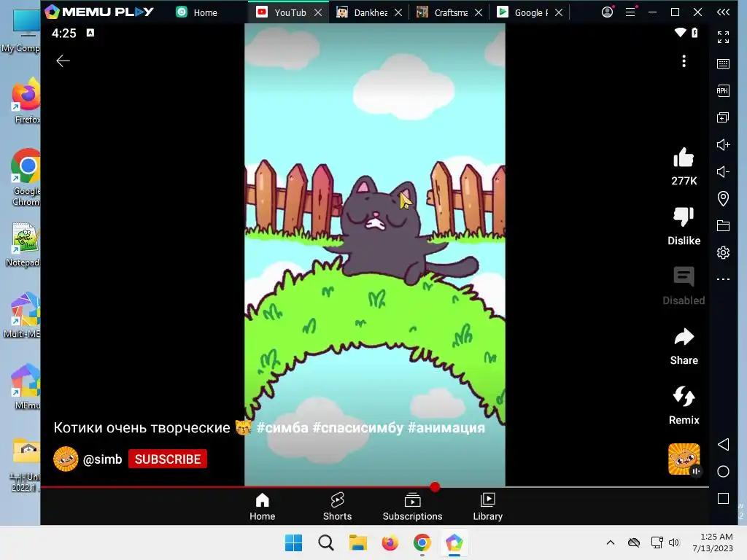Open the @simb channel name link
Screen dimensions: 747x560
tap(102, 459)
